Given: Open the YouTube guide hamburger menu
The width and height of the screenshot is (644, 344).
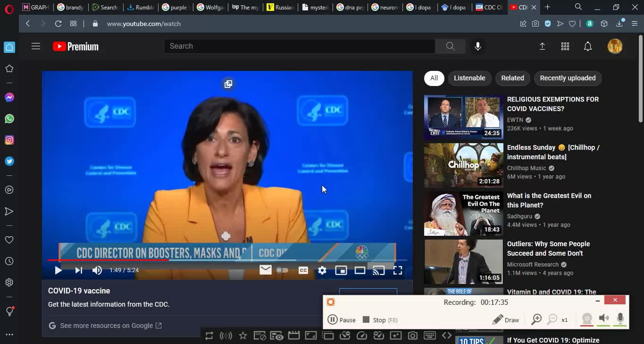Looking at the screenshot, I should pyautogui.click(x=36, y=46).
